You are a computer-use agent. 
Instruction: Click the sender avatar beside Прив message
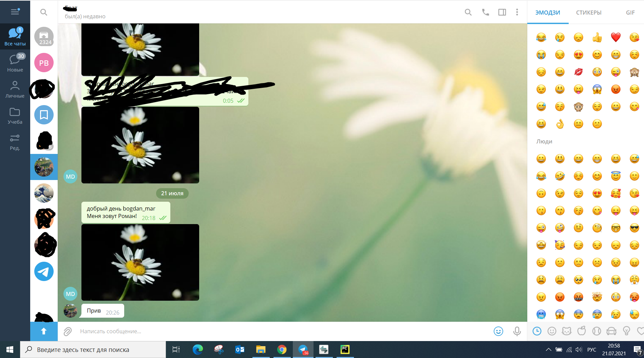(71, 311)
